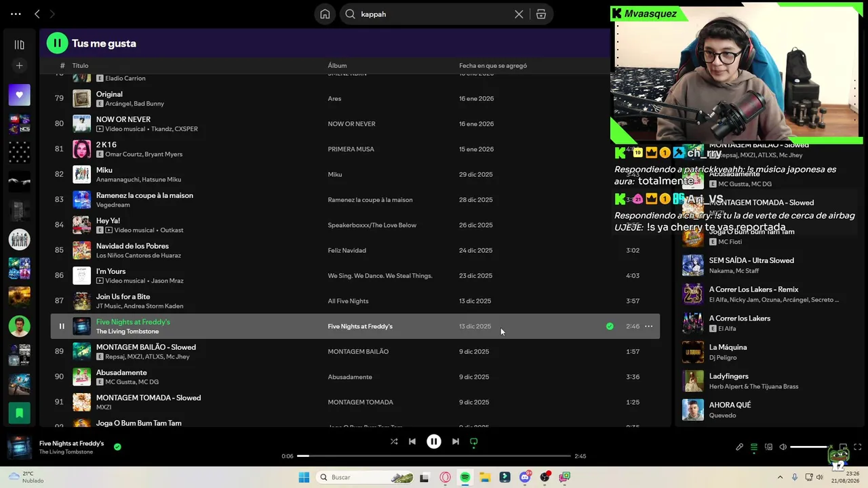Go forward with the right arrow
Viewport: 868px width, 488px height.
point(52,14)
